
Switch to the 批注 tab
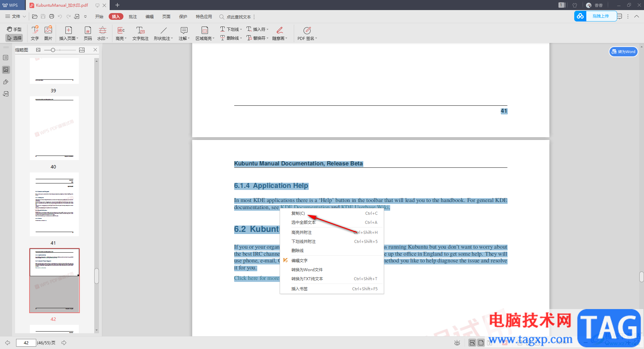[x=133, y=16]
